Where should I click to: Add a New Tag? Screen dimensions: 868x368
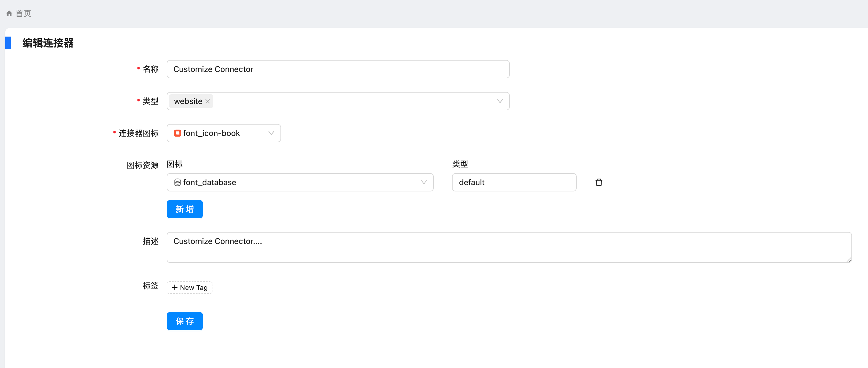[190, 287]
